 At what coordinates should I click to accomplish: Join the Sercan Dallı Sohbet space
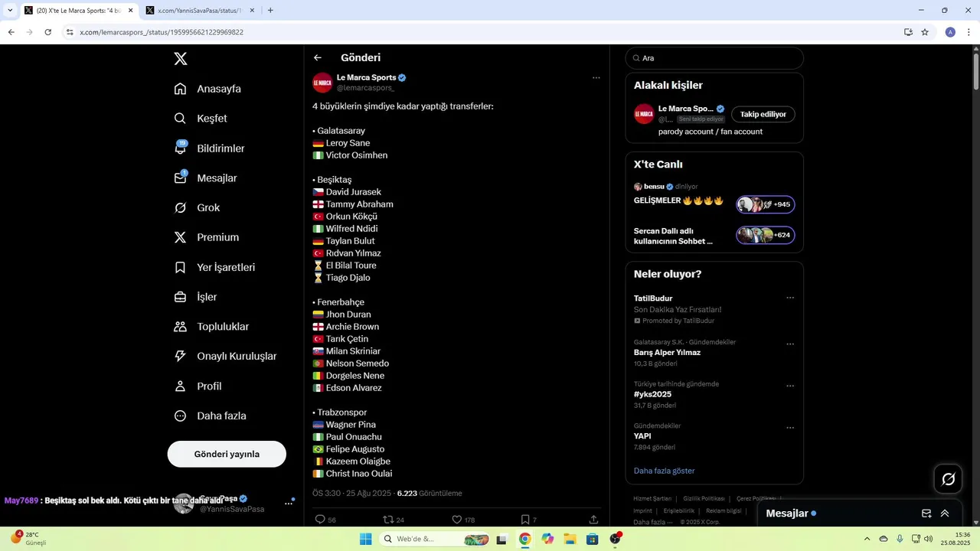(765, 235)
